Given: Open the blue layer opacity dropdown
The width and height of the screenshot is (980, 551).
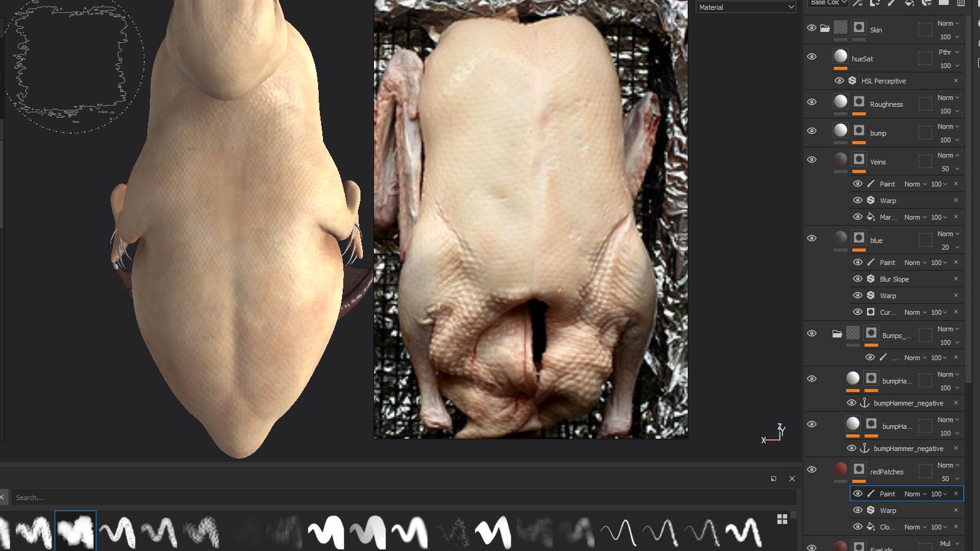Looking at the screenshot, I should click(950, 247).
